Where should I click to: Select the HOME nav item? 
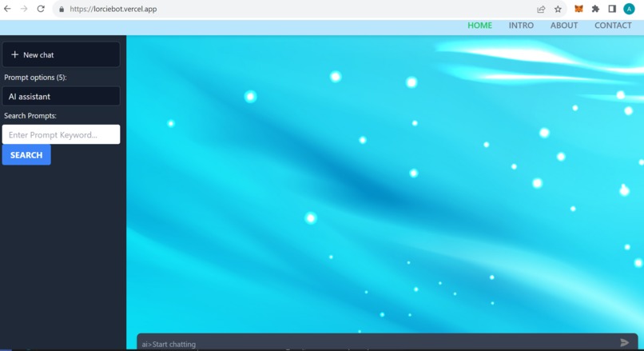point(479,26)
